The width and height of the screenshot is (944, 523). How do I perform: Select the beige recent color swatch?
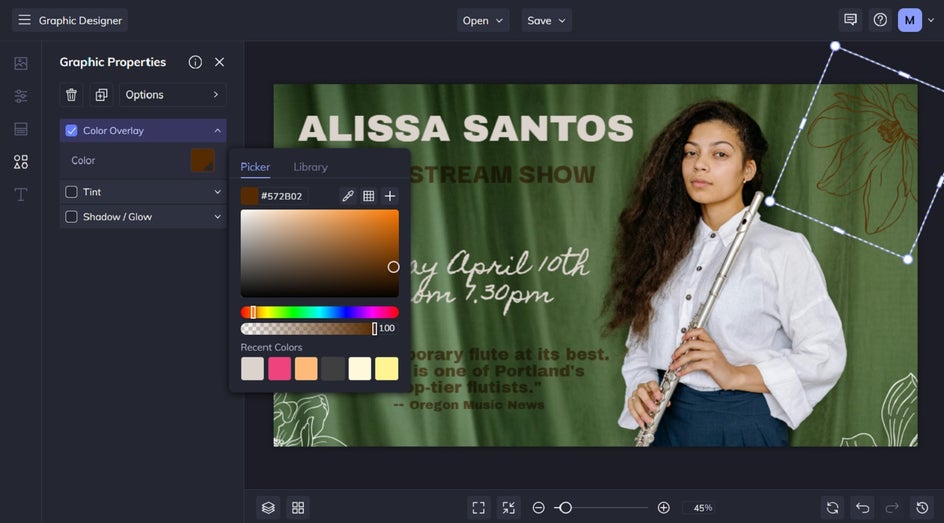coord(252,368)
